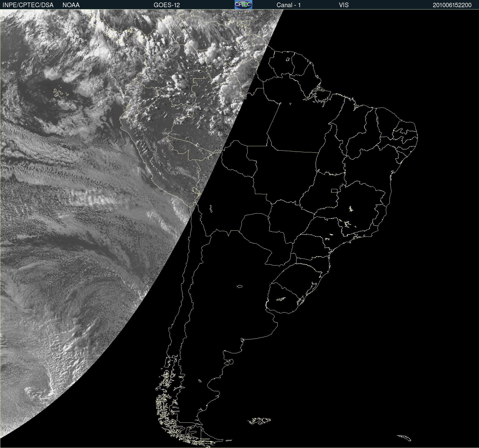Screen dimensions: 479x448
Task: Click the GOES-12 satellite label
Action: [167, 5]
